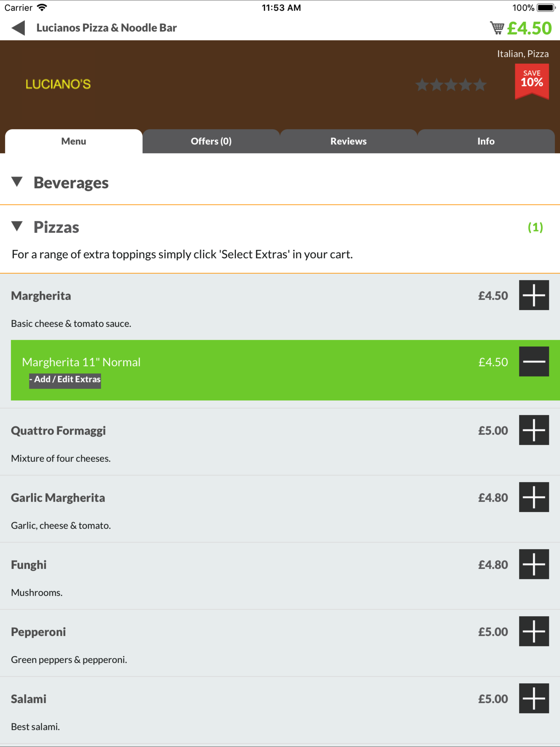The height and width of the screenshot is (747, 560).
Task: Add Funghi with the plus button
Action: (534, 564)
